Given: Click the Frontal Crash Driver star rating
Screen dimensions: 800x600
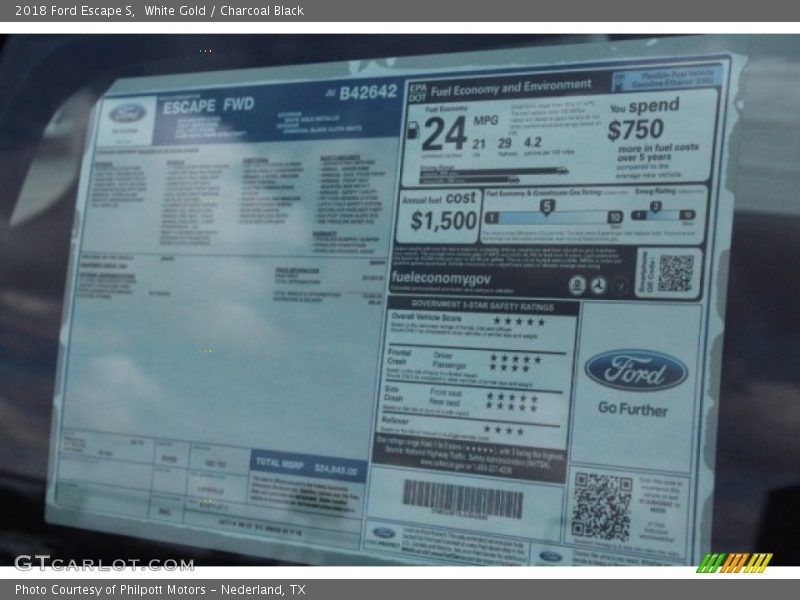Looking at the screenshot, I should [515, 359].
